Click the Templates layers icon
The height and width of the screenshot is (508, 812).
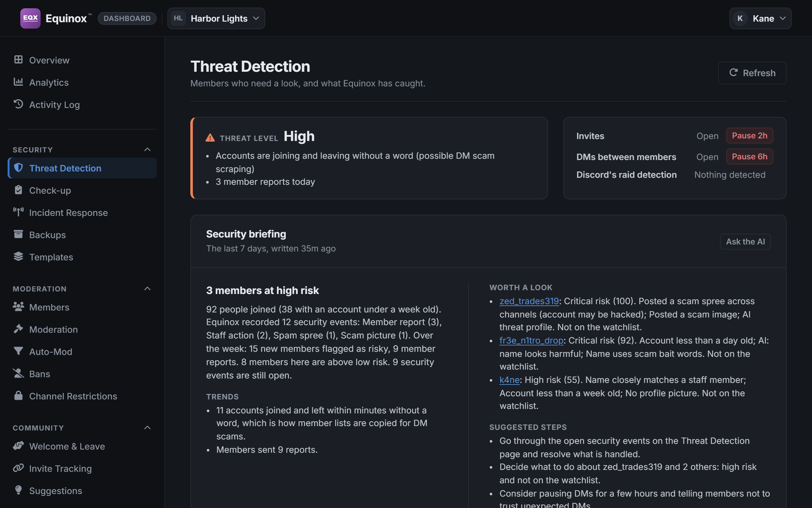coord(18,256)
